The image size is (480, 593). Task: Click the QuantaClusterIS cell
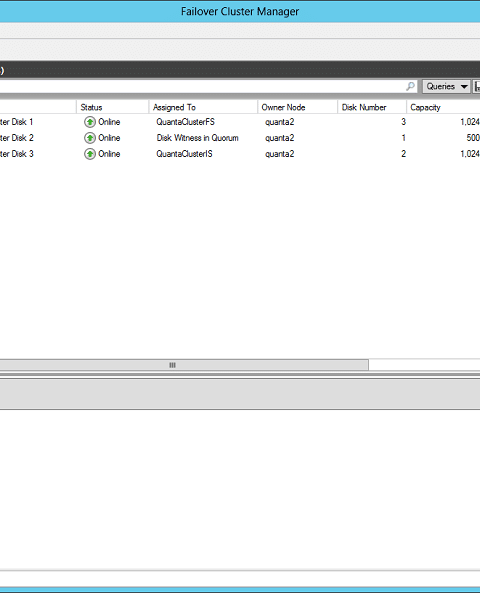click(184, 154)
